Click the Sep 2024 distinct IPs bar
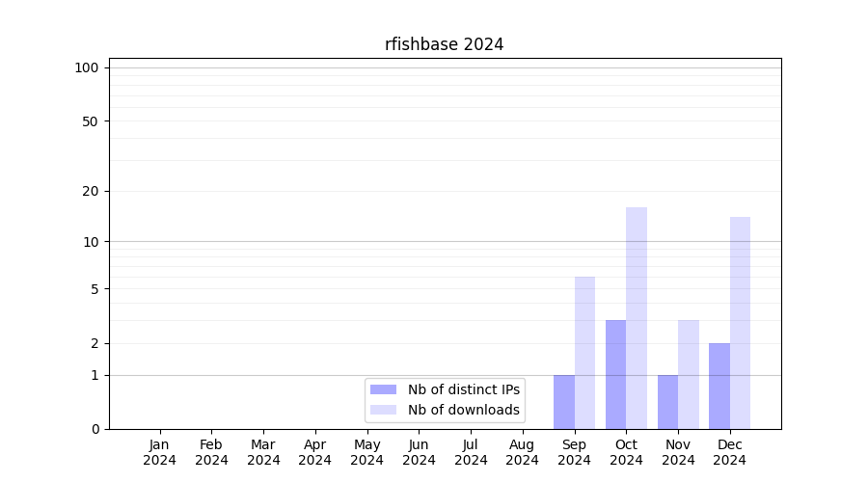 pyautogui.click(x=564, y=402)
